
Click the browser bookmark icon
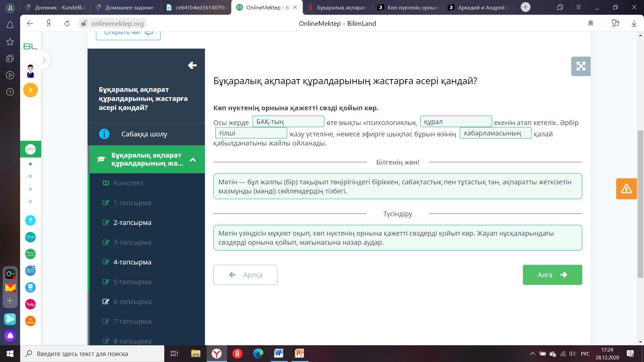pyautogui.click(x=591, y=23)
